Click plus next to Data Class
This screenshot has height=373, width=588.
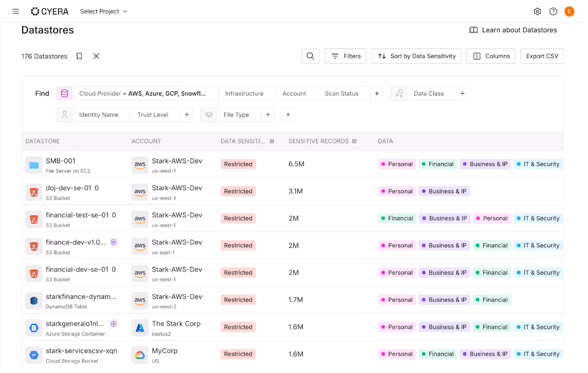click(x=462, y=93)
